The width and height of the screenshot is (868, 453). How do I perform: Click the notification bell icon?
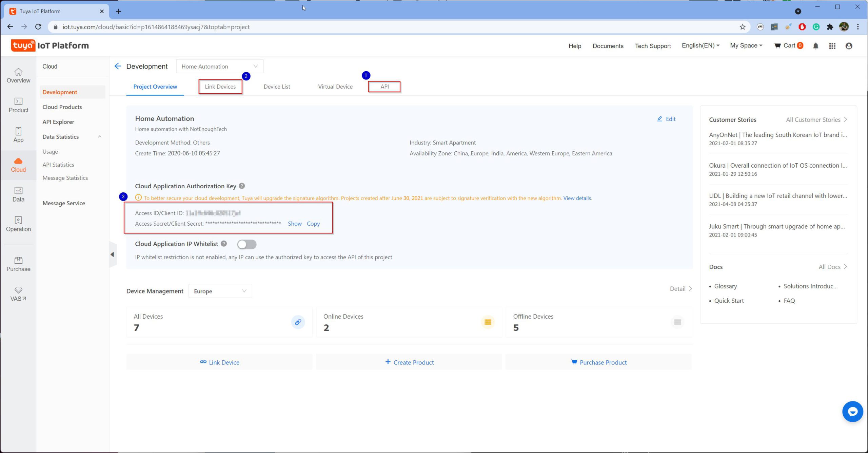pyautogui.click(x=816, y=46)
